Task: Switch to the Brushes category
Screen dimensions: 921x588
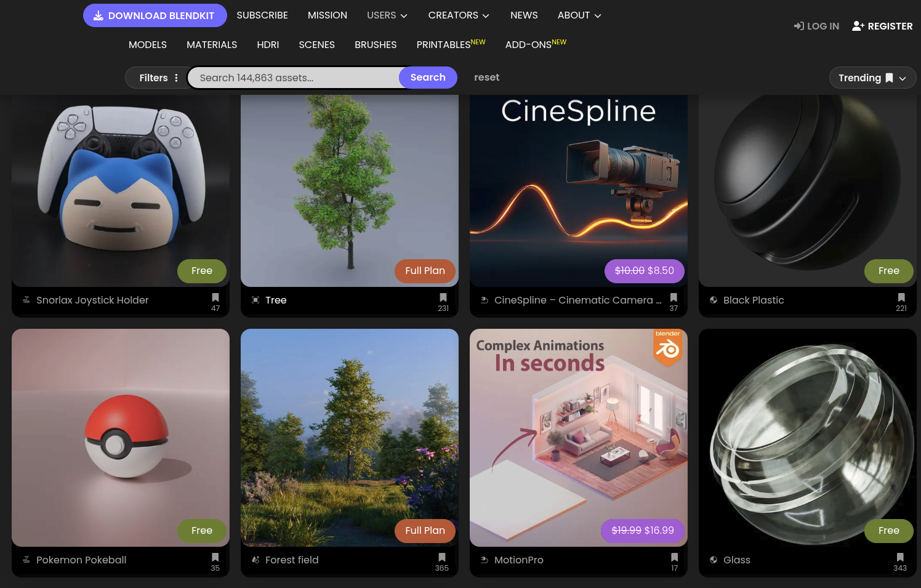Action: coord(376,45)
